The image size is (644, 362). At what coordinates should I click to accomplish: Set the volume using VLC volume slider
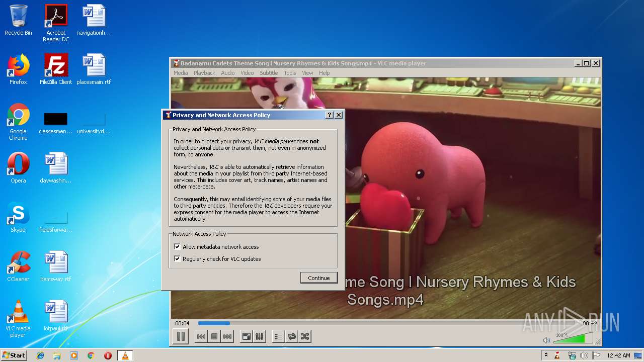click(x=573, y=338)
